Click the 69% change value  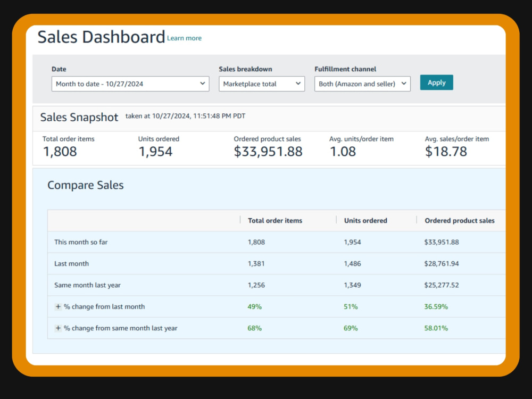[x=351, y=328]
